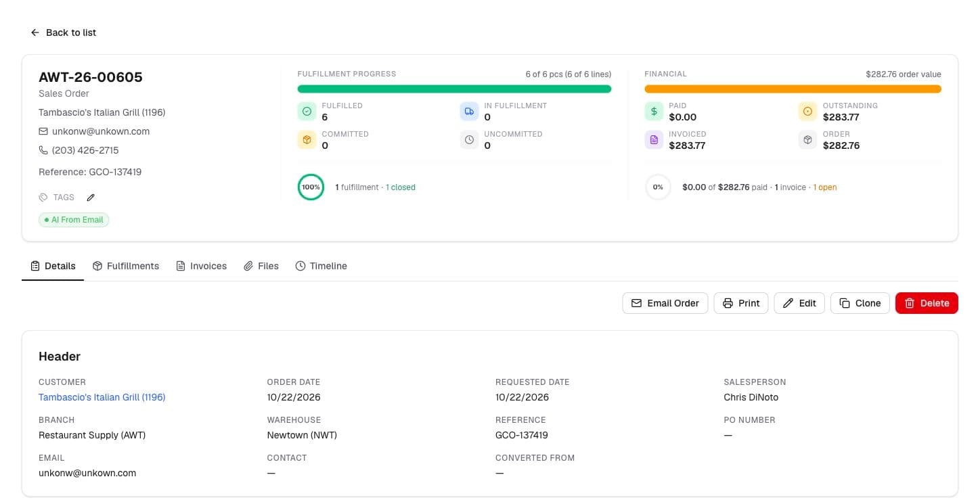The height and width of the screenshot is (502, 980).
Task: Clone this sales order
Action: [x=860, y=303]
